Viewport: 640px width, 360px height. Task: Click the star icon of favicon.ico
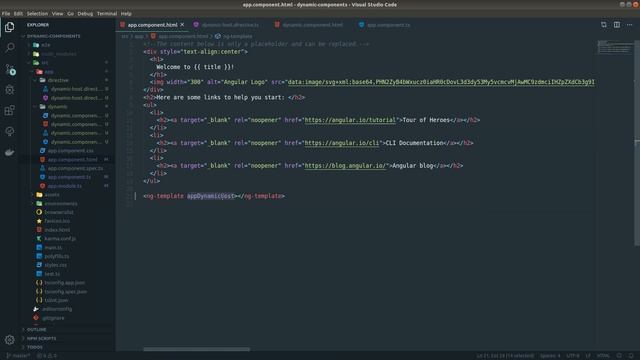click(39, 221)
